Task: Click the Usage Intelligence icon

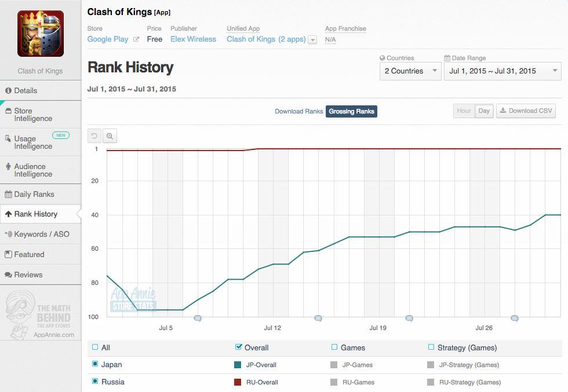Action: coord(8,138)
